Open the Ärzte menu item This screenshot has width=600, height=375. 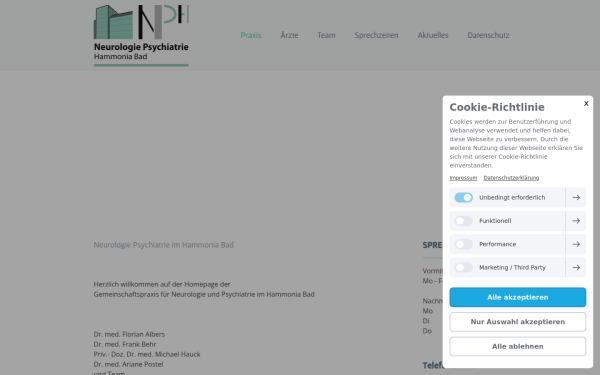click(x=289, y=35)
